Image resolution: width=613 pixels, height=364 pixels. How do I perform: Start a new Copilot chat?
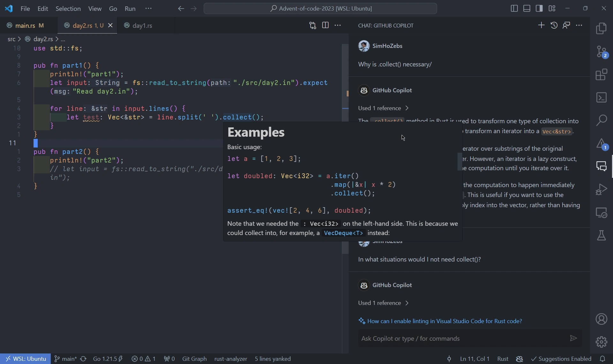tap(541, 25)
